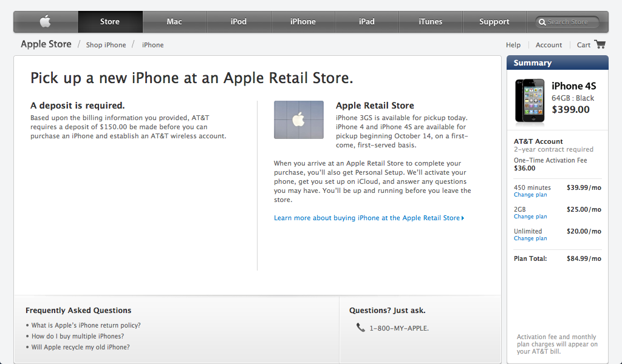Click the 1-800-MY-APPLE phone number
The height and width of the screenshot is (364, 622).
click(399, 328)
